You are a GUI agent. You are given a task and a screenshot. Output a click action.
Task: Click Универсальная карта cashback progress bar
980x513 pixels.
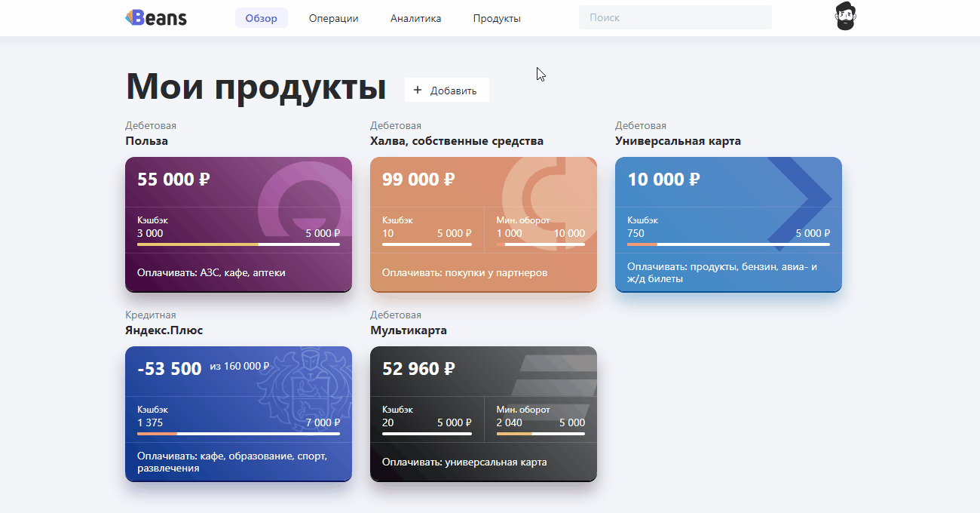click(728, 244)
